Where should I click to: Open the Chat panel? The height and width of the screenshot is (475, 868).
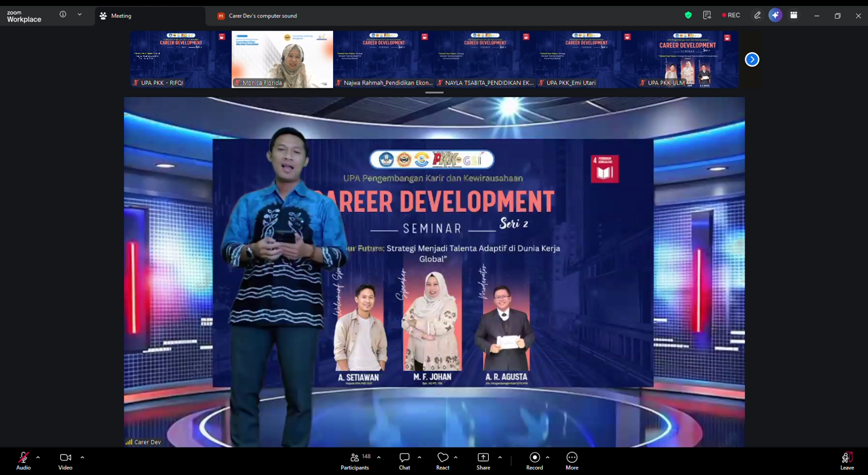click(404, 460)
